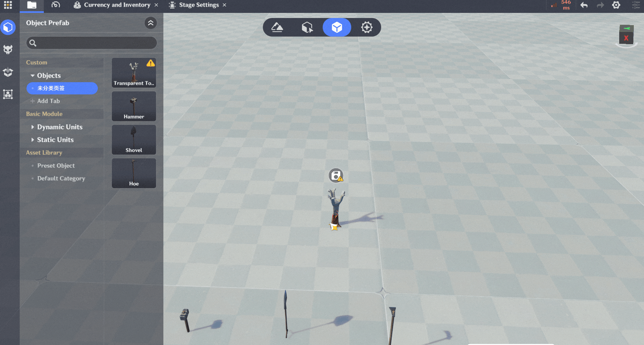This screenshot has height=345, width=644.
Task: Select the hammer object in viewport
Action: click(185, 320)
